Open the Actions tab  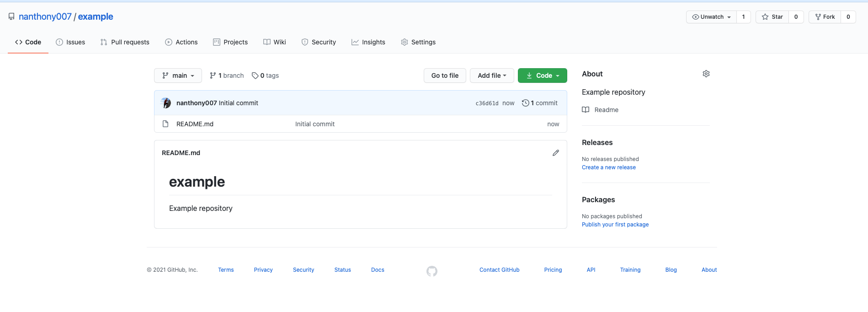tap(181, 42)
